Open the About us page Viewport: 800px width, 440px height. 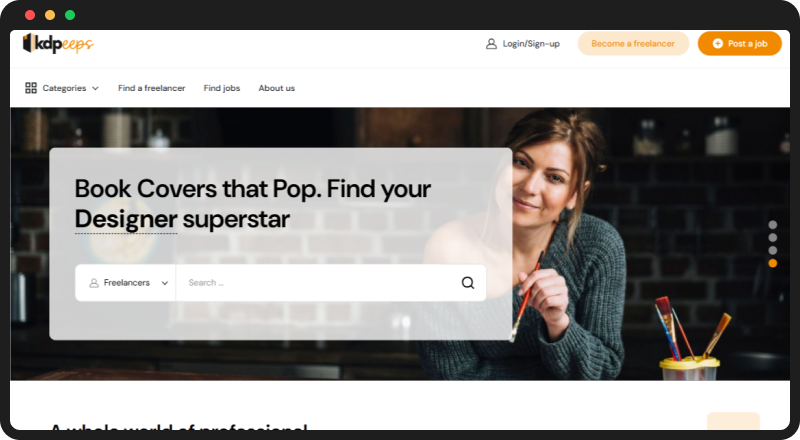[x=277, y=88]
